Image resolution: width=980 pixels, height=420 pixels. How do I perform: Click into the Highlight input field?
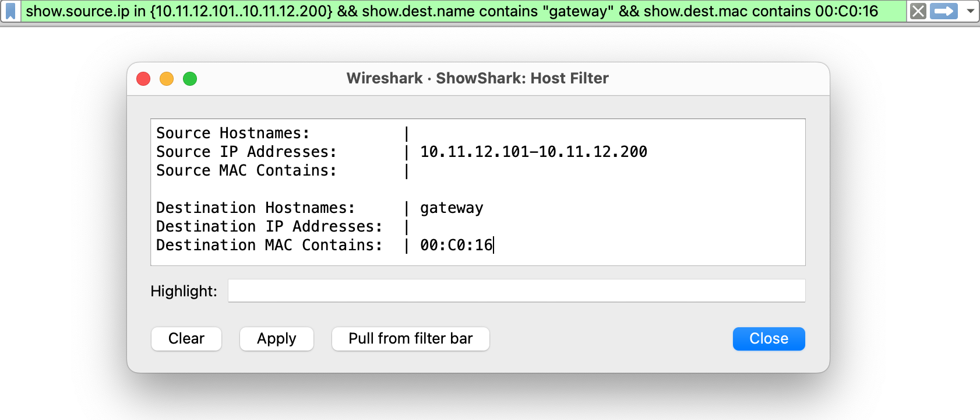point(517,290)
